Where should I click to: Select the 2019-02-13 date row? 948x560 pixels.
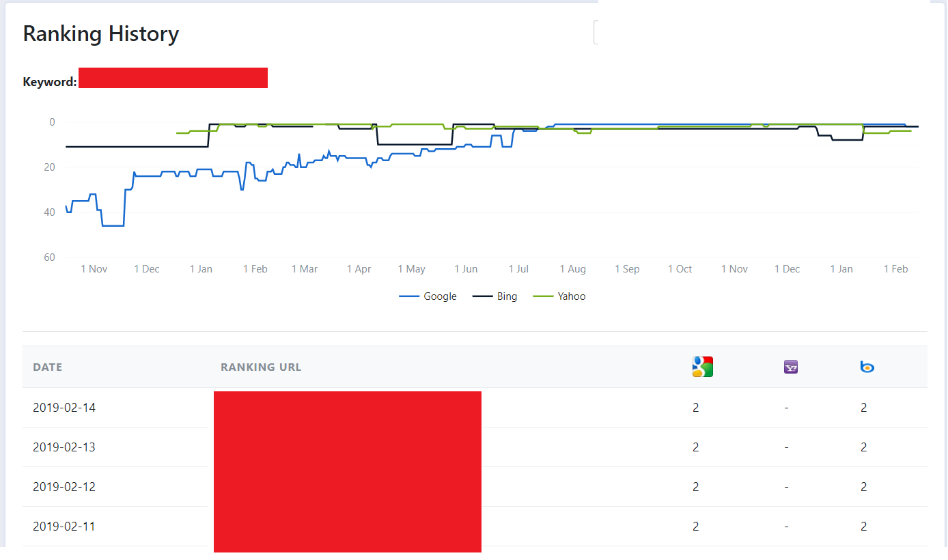[475, 447]
